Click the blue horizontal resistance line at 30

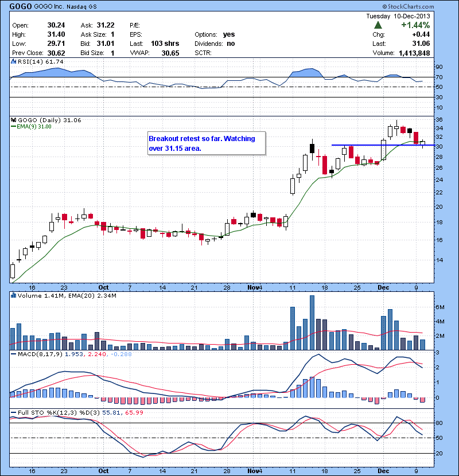pos(383,145)
